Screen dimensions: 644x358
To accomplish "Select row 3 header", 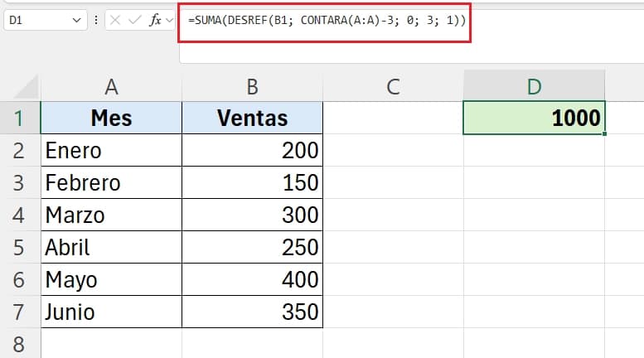I will [x=20, y=182].
